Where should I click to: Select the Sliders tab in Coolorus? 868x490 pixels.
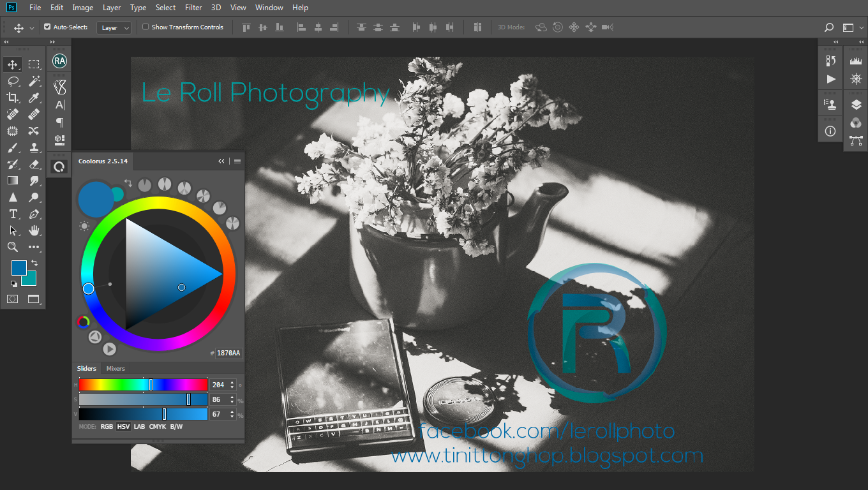tap(87, 369)
